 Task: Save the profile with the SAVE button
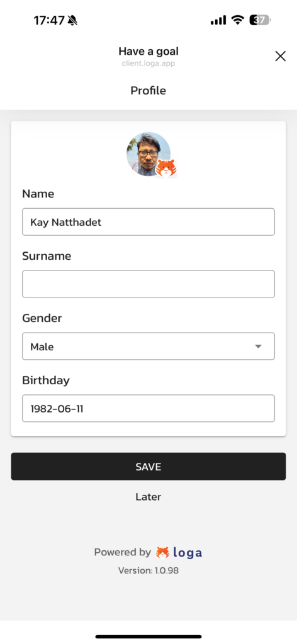pos(148,467)
